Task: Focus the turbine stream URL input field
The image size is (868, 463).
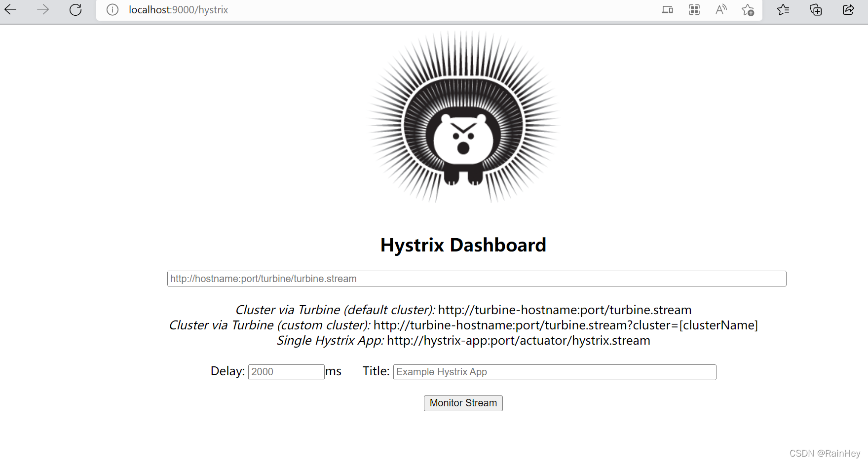Action: coord(477,279)
